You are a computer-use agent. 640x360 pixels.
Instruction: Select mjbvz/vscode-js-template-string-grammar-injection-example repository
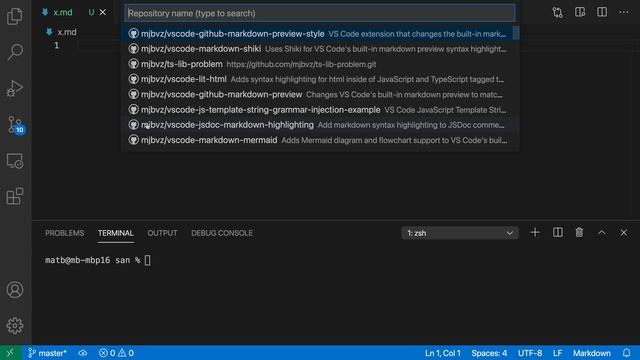[320, 110]
